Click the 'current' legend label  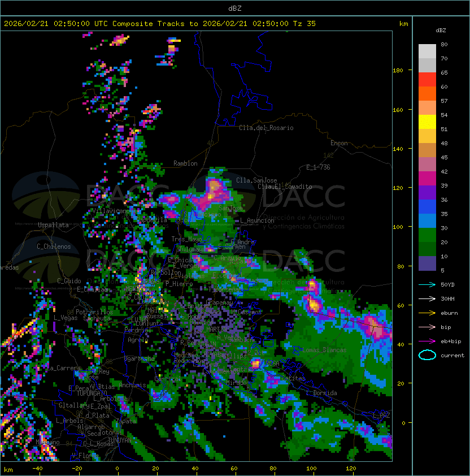452,355
